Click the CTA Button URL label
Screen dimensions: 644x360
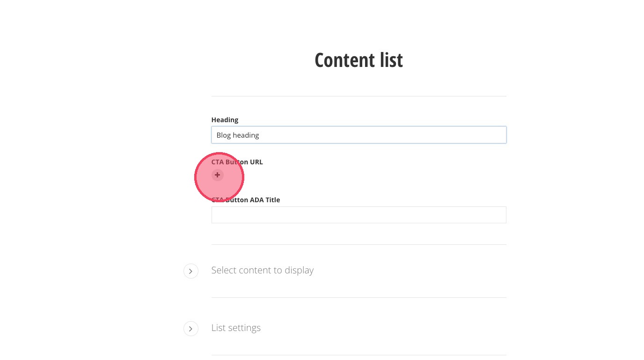(237, 162)
